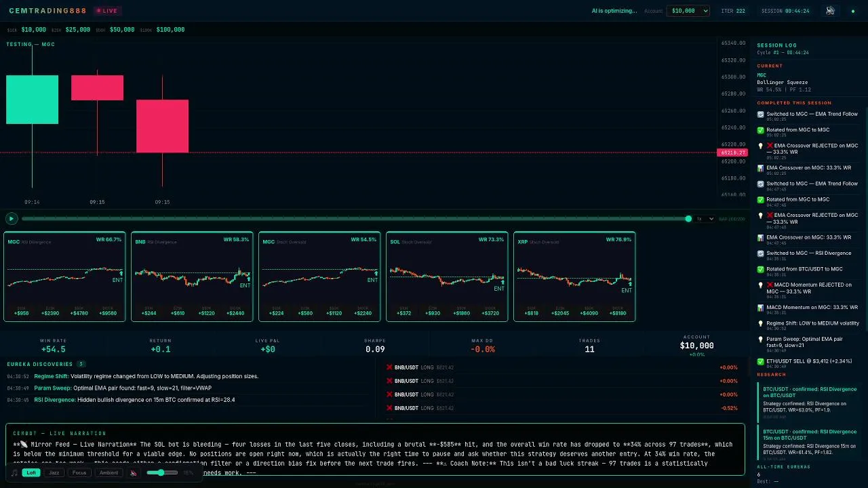Open the MGC RSI Divergence card WR 66.7%

pyautogui.click(x=64, y=277)
